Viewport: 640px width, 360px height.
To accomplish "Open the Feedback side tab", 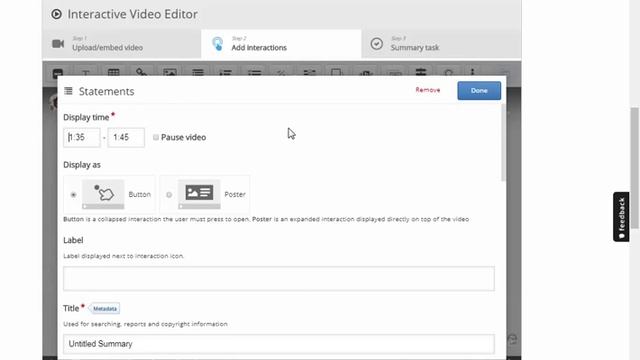I will pyautogui.click(x=621, y=217).
